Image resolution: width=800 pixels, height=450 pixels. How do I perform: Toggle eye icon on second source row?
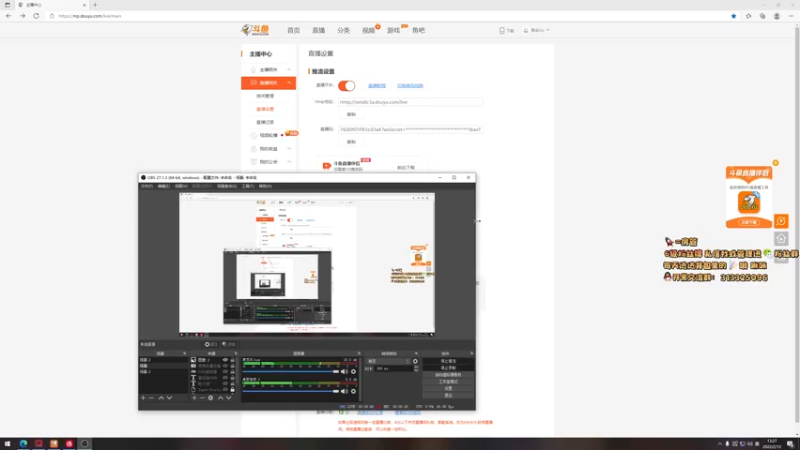[x=225, y=366]
